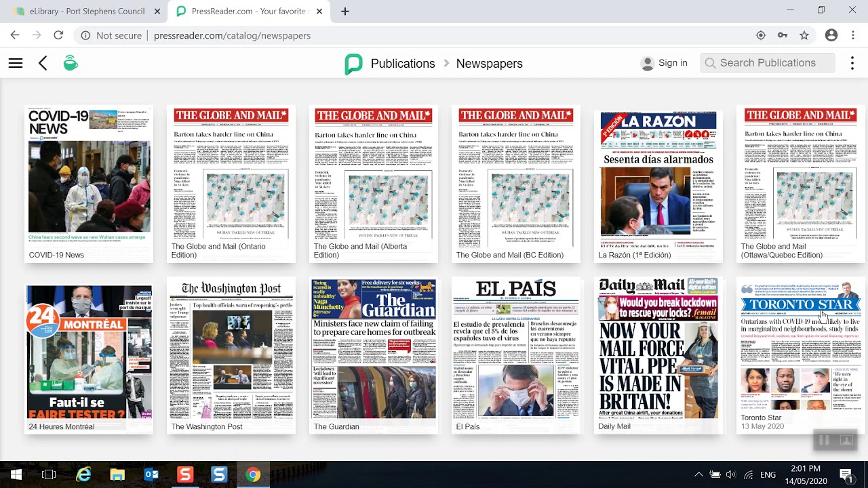Launch Internet Explorer from the taskbar
Viewport: 868px width, 488px height.
coord(83,474)
